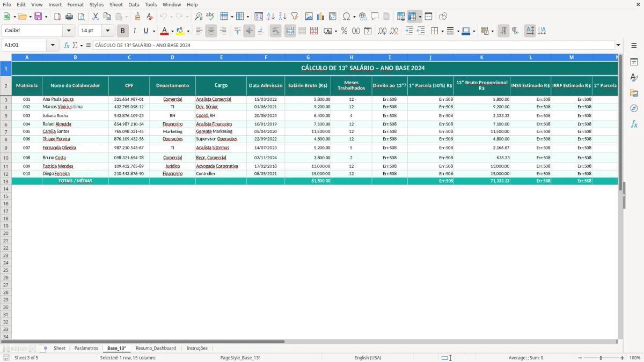Expand the Background Color dropdown arrow
Screen dimensions: 644x362
coord(188,31)
